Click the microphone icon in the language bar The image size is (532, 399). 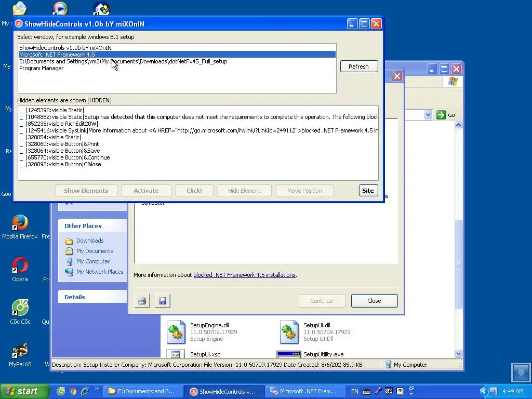pyautogui.click(x=378, y=392)
